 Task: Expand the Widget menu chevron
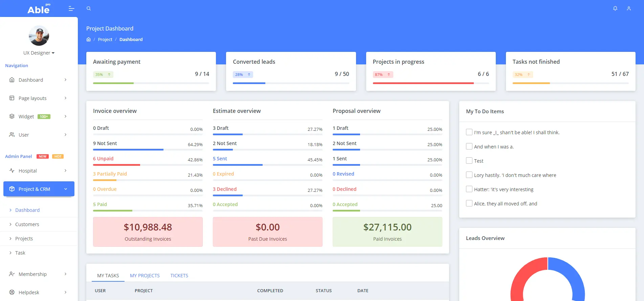pos(65,116)
